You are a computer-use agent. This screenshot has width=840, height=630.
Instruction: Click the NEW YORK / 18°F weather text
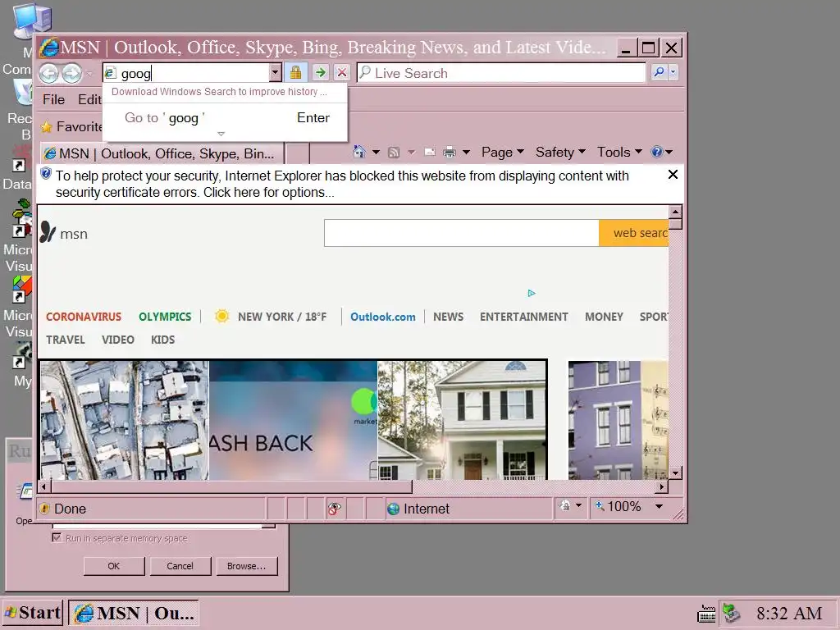point(282,317)
